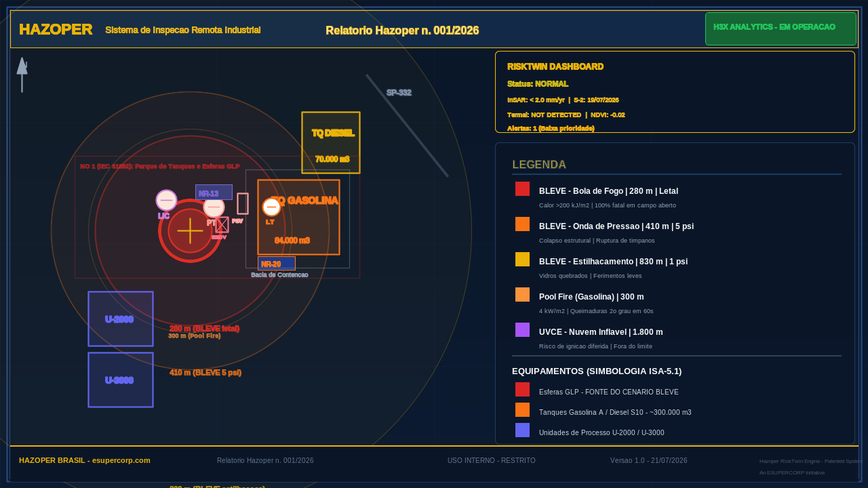Click BLEVE - Bola de Fogo 280 m entry

pos(608,191)
